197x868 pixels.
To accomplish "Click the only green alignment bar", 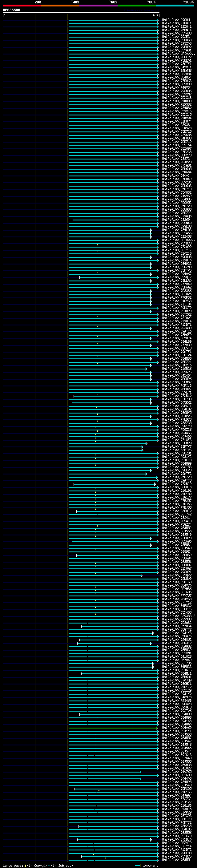I will (x=113, y=728).
